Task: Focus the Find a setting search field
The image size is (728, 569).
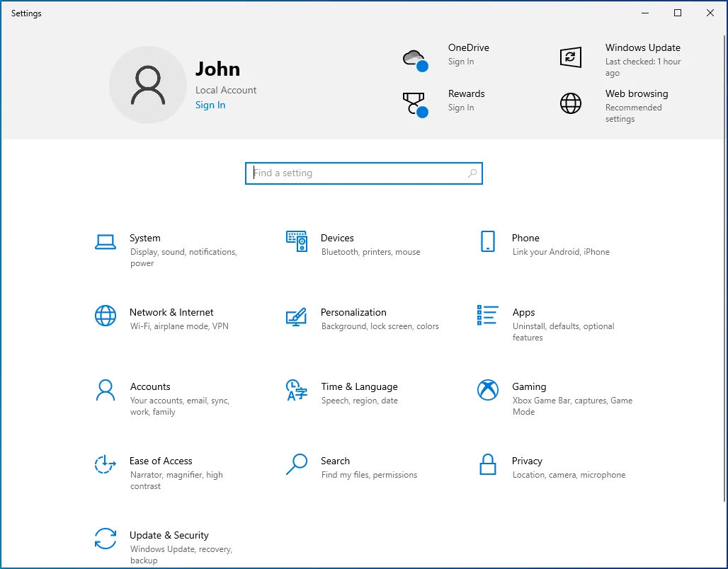Action: [x=364, y=173]
